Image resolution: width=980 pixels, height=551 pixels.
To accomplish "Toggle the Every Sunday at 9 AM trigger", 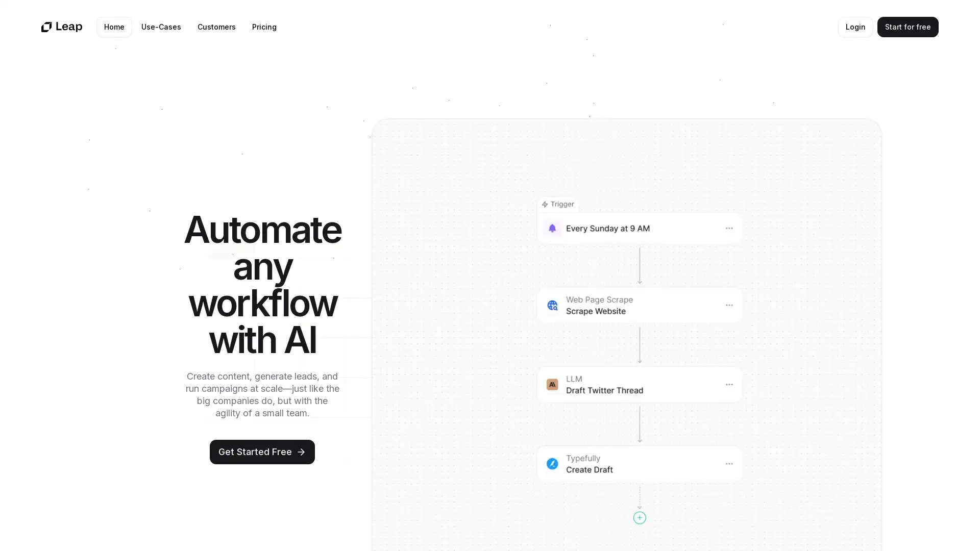I will [x=639, y=228].
